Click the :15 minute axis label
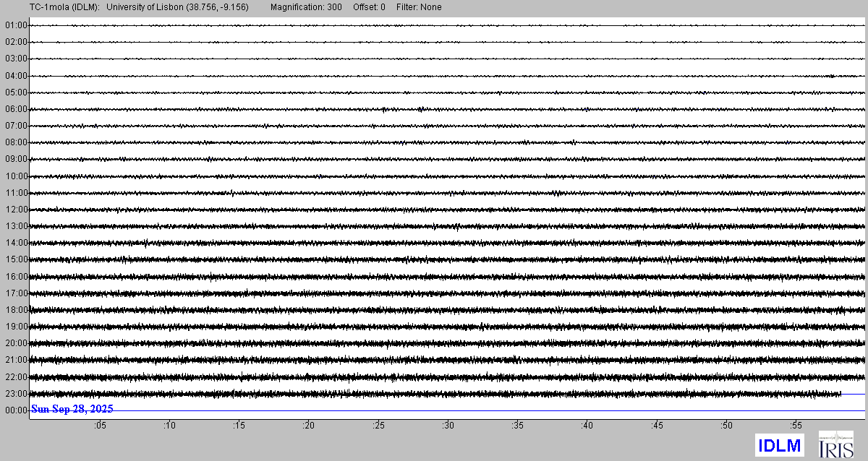The width and height of the screenshot is (868, 461). [x=239, y=426]
